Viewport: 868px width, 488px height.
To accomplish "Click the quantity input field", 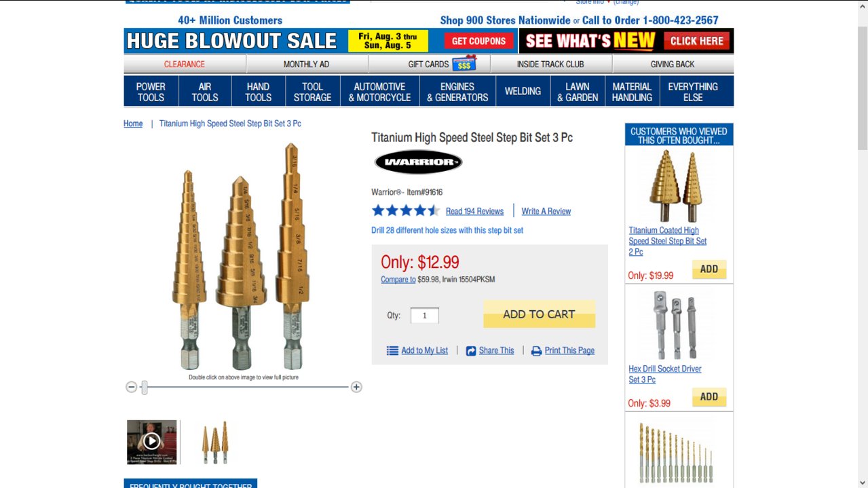I will click(425, 316).
